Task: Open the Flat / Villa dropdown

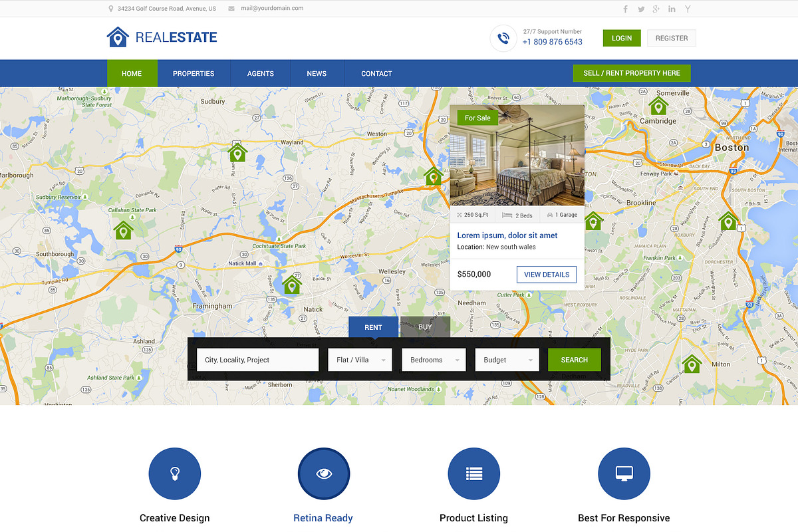Action: coord(360,360)
